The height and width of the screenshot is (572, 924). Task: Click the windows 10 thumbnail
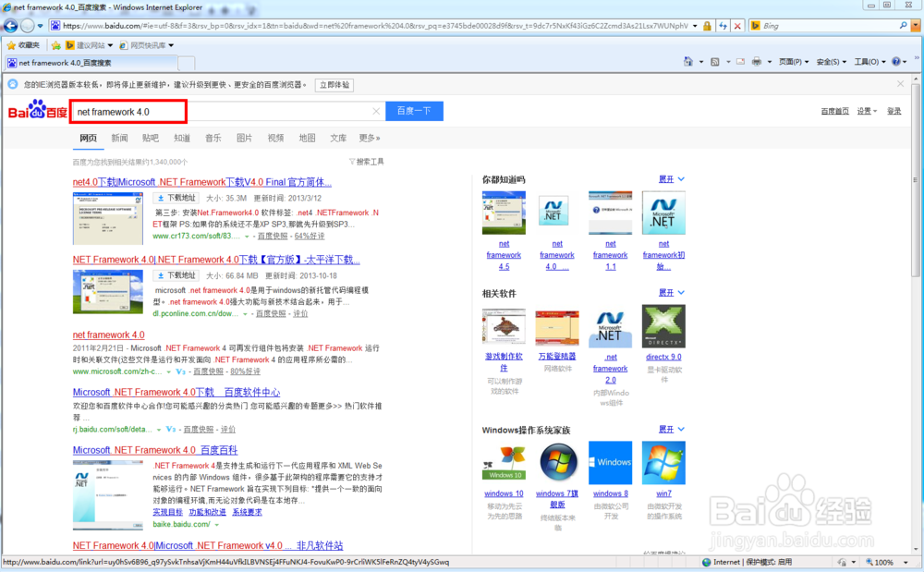tap(504, 462)
